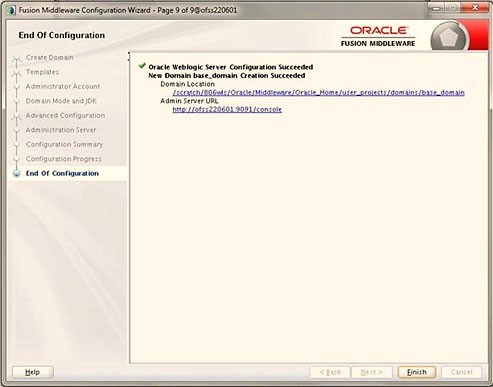Open the Domain Location path link
This screenshot has width=493, height=387.
click(318, 92)
